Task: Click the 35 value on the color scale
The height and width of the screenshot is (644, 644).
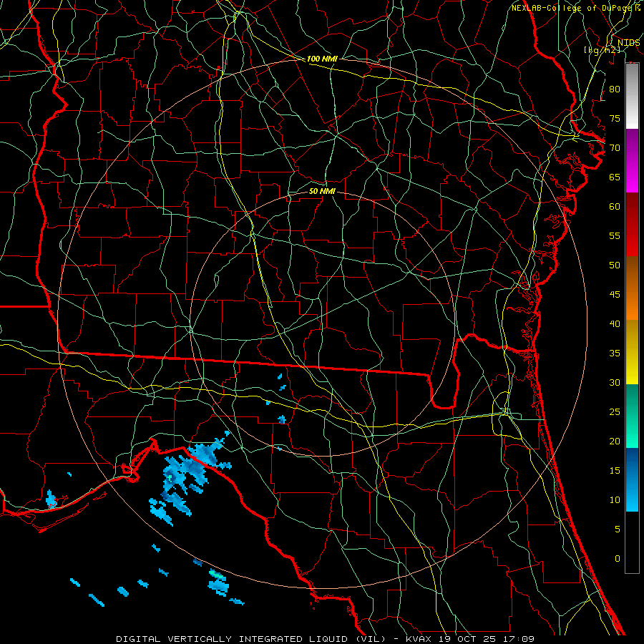Action: point(615,353)
